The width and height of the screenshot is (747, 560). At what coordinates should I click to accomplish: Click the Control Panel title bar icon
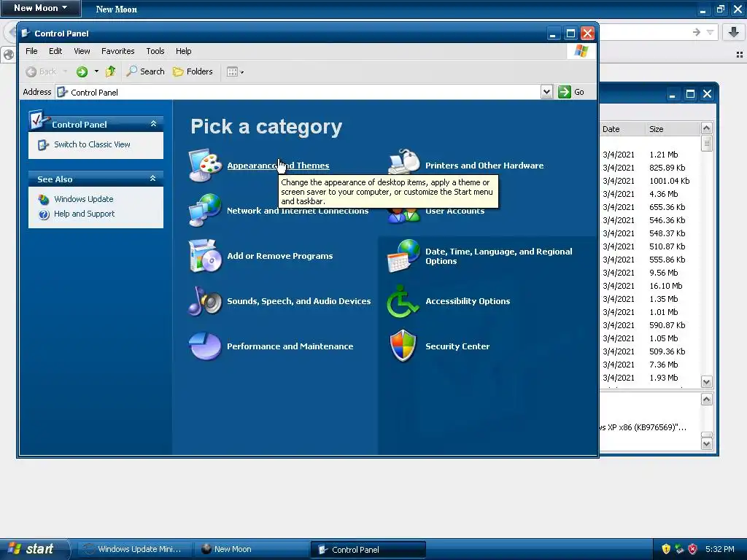tap(26, 34)
